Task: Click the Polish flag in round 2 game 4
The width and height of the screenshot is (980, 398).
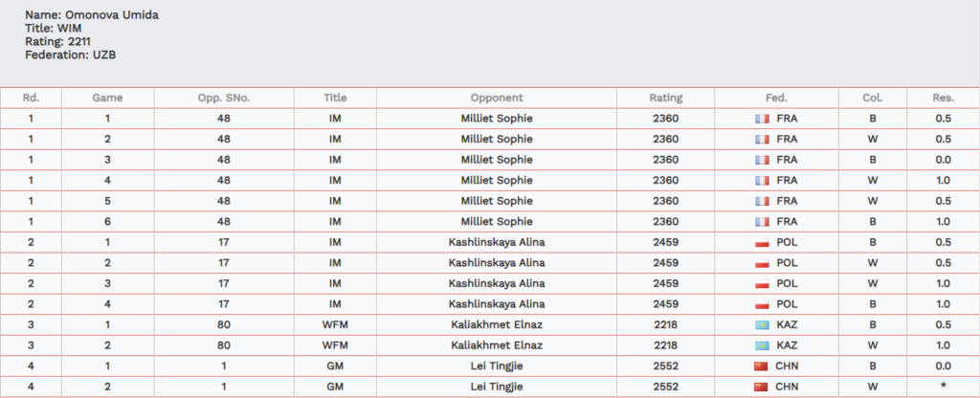Action: tap(762, 304)
